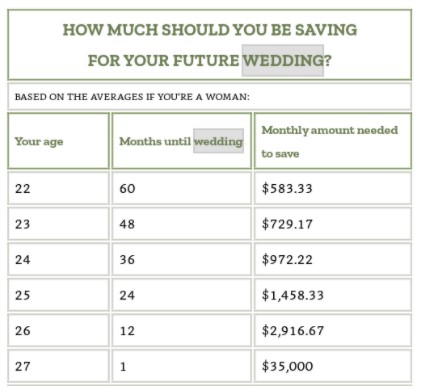Click the How Much Should You title

[210, 45]
